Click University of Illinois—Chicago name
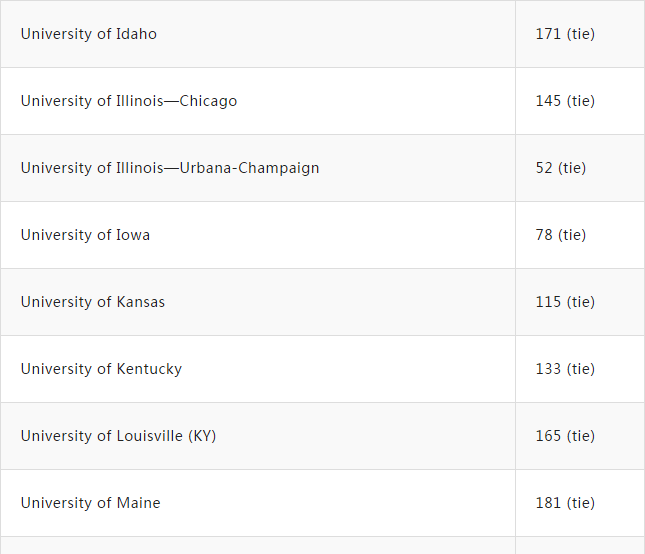The height and width of the screenshot is (554, 645). point(129,101)
